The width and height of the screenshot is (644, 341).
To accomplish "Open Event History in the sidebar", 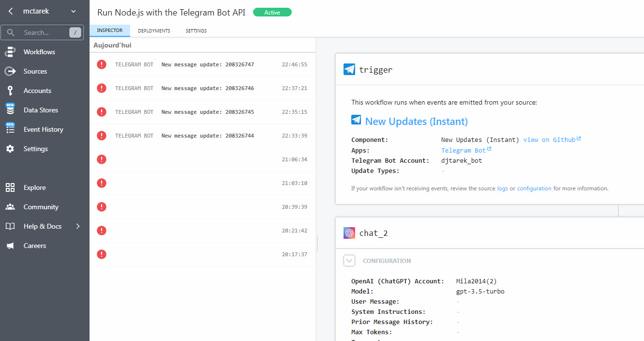I will [x=43, y=129].
